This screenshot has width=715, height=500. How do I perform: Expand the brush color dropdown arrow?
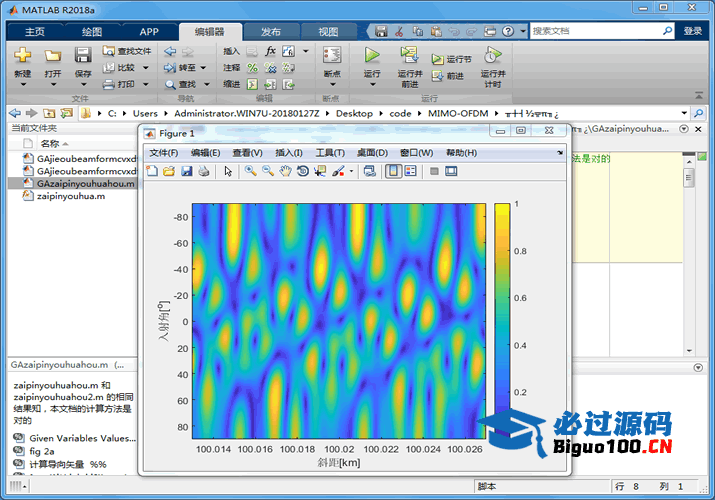[351, 171]
